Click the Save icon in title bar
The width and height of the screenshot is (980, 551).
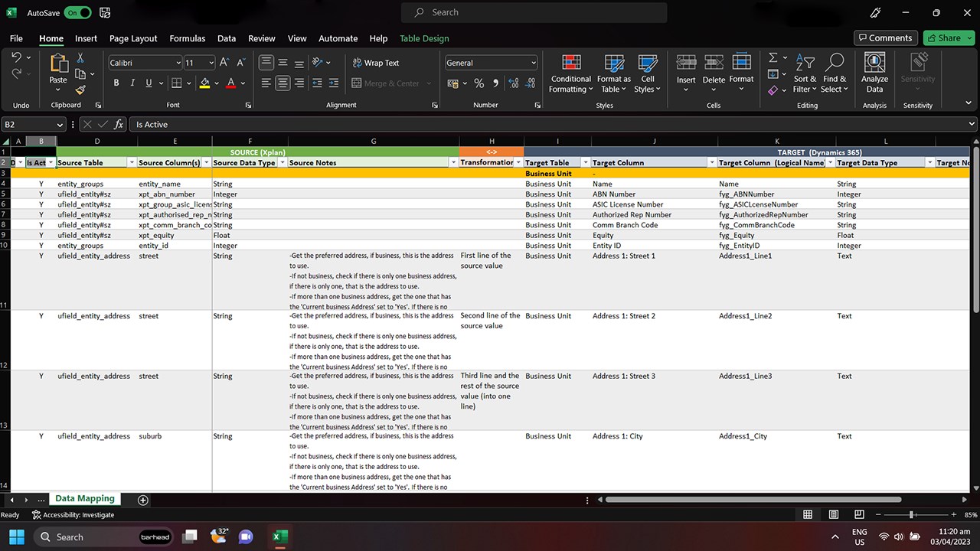pyautogui.click(x=105, y=13)
